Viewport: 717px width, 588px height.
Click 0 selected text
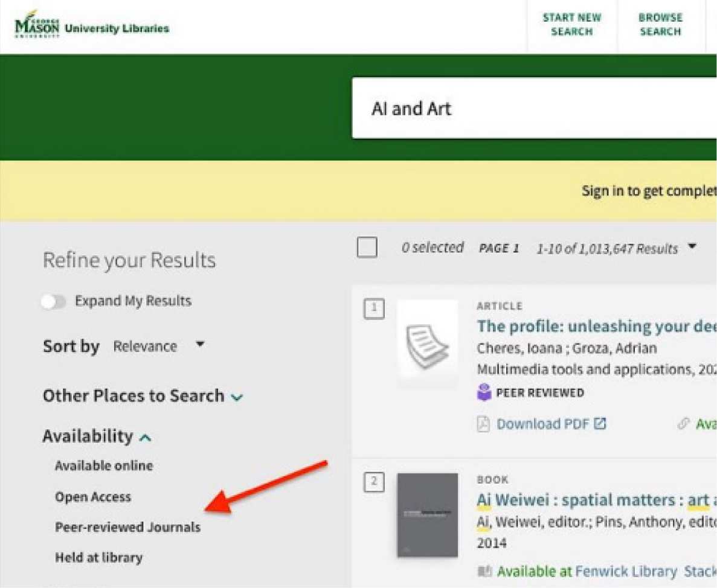[x=432, y=248]
